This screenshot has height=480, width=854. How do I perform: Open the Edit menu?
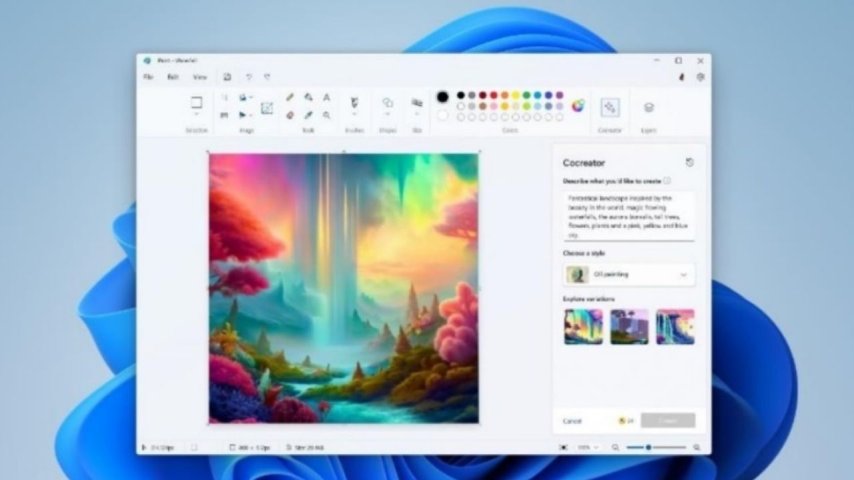click(173, 77)
